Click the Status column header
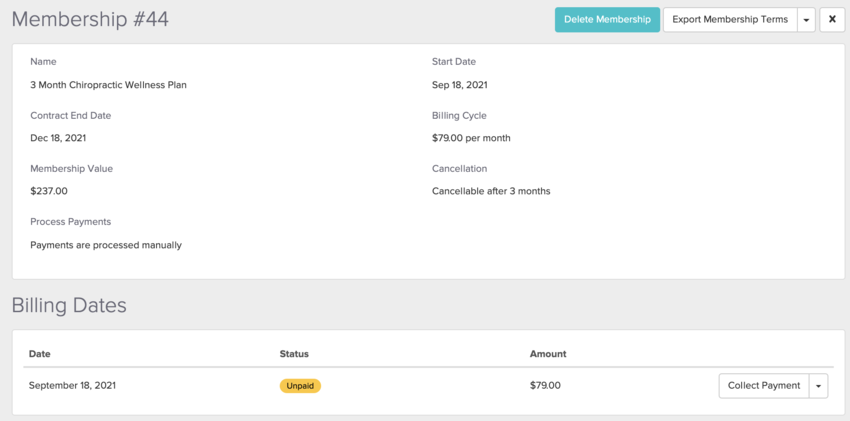Viewport: 850px width, 421px height. [x=294, y=354]
